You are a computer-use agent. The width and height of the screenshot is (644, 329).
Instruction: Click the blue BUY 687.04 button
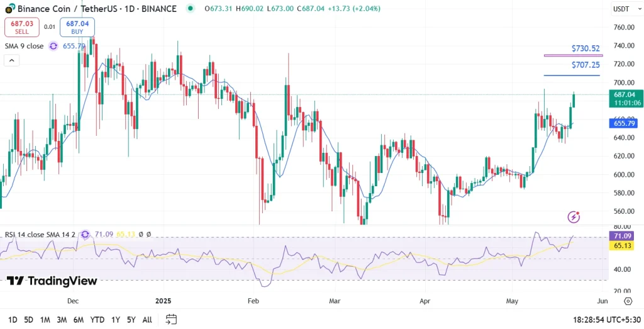click(x=77, y=27)
